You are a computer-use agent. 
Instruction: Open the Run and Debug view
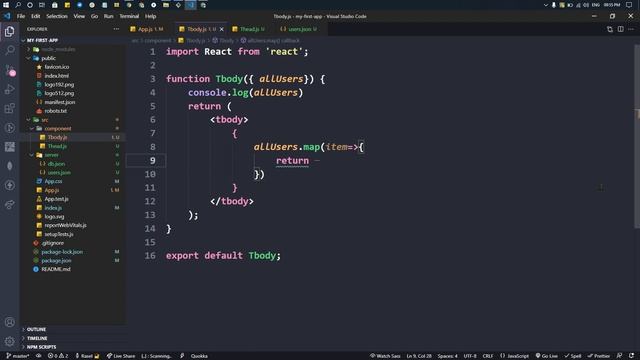point(10,89)
